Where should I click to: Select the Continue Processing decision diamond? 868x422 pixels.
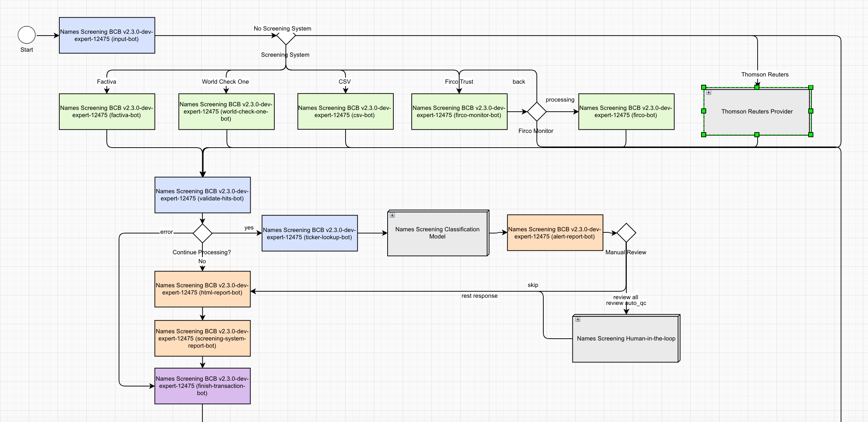point(202,233)
